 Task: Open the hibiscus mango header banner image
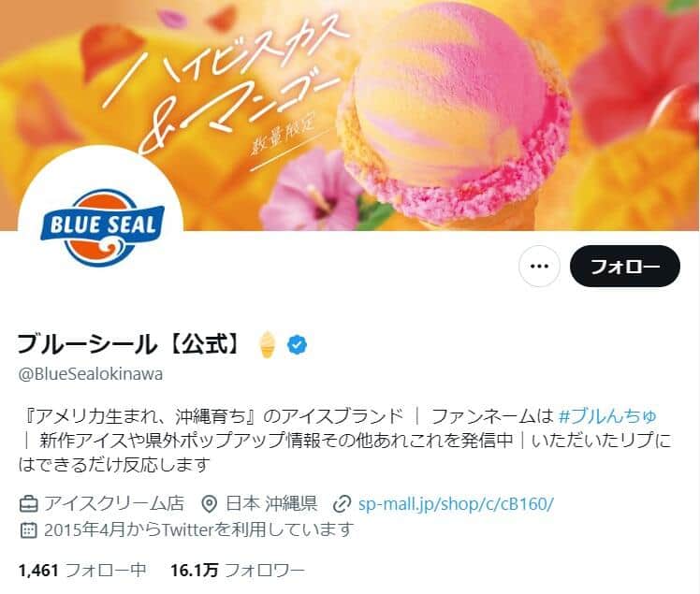click(x=350, y=115)
